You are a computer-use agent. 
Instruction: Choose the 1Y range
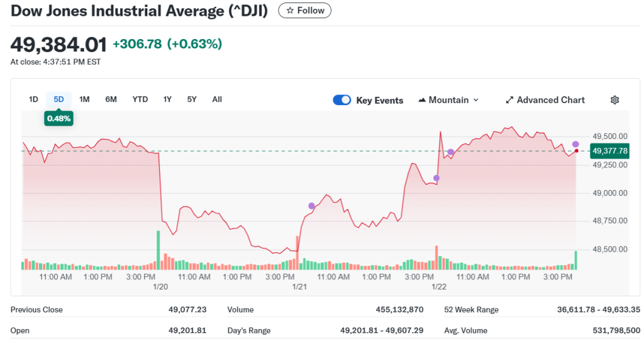(167, 99)
